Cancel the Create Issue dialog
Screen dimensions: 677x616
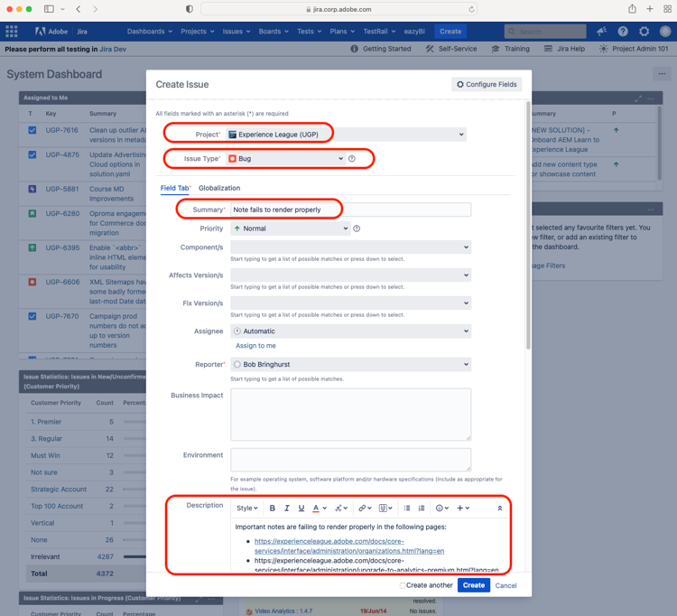pos(505,585)
